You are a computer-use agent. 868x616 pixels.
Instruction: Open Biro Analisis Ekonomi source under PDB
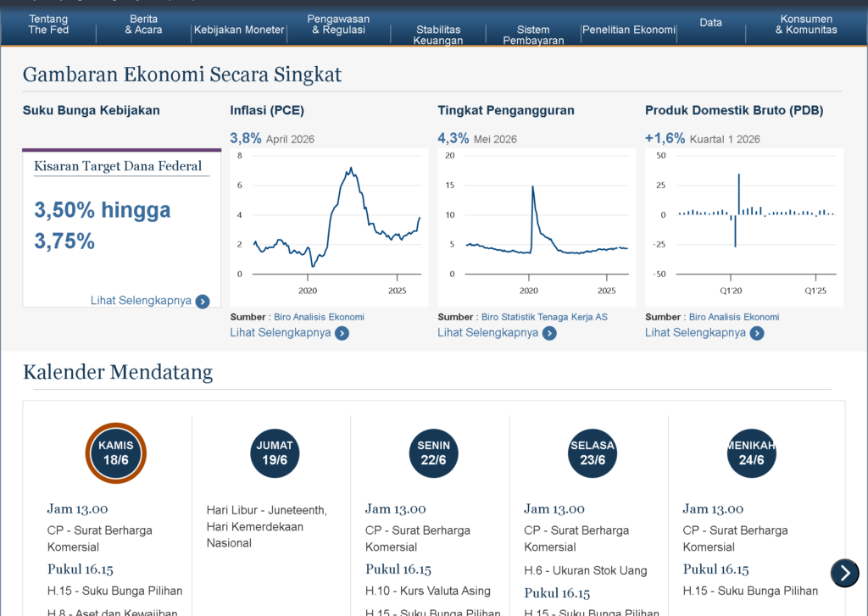coord(734,317)
